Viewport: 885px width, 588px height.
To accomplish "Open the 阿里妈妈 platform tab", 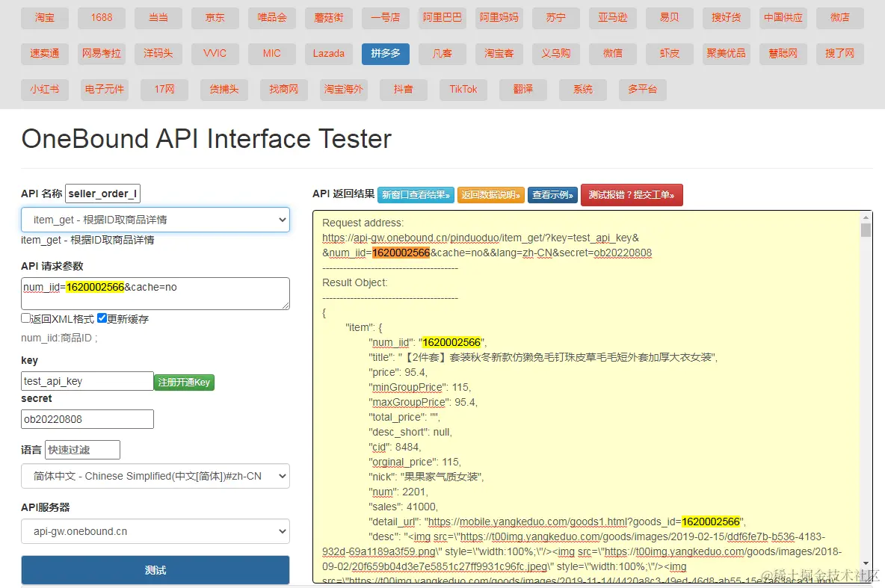I will click(x=499, y=18).
